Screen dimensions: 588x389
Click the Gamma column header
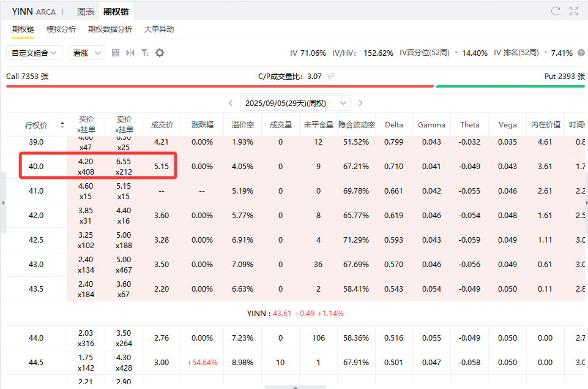point(431,124)
